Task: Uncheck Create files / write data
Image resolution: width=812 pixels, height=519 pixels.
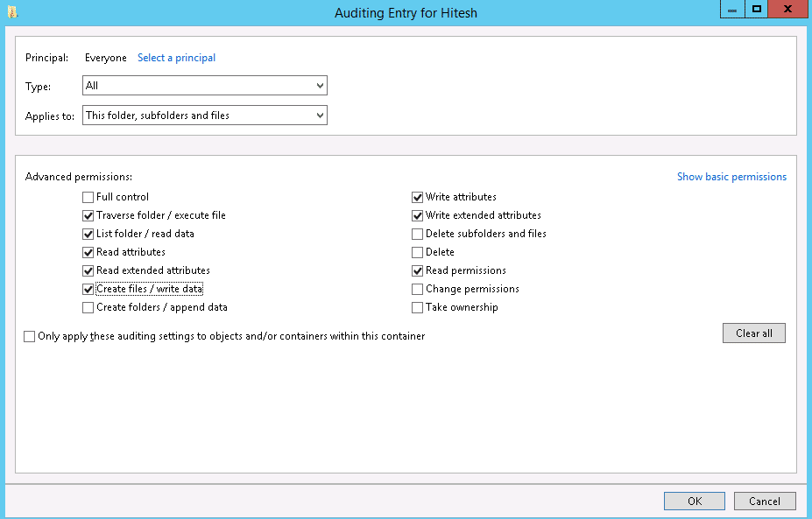Action: click(88, 289)
